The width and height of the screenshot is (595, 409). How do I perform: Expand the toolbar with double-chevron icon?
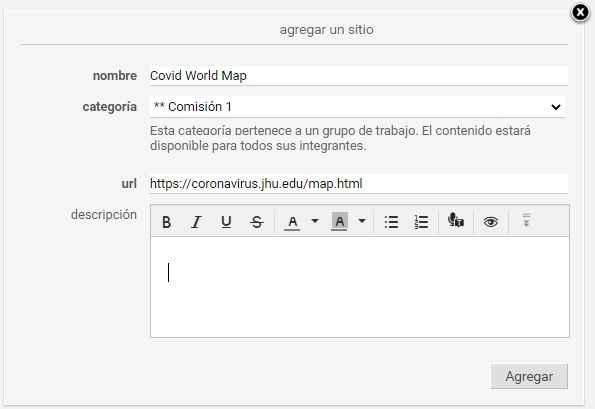pos(526,220)
